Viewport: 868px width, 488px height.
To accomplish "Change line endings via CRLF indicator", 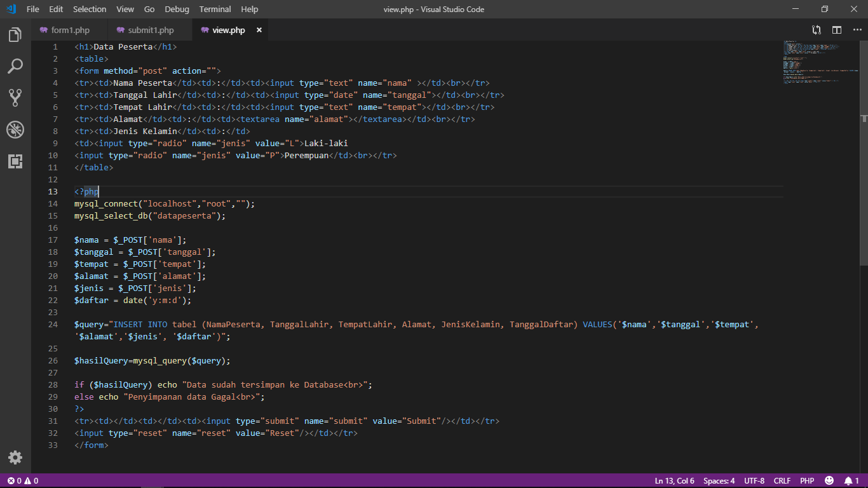I will pyautogui.click(x=782, y=480).
